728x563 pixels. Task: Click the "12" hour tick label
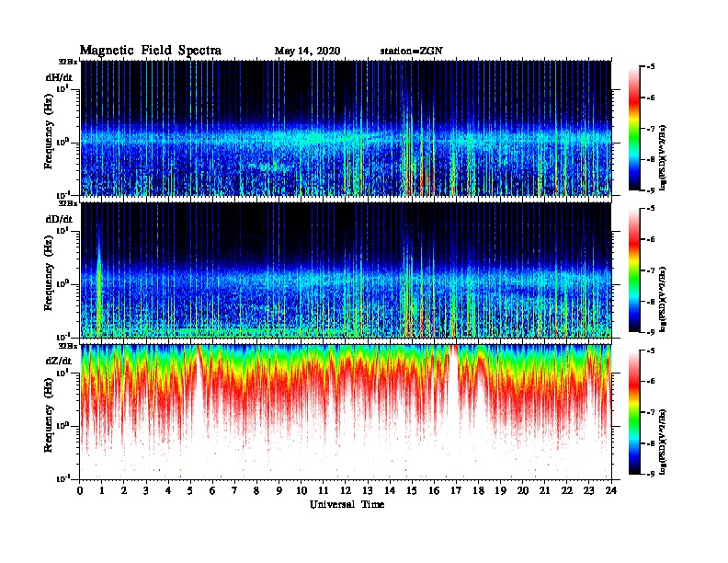[346, 491]
